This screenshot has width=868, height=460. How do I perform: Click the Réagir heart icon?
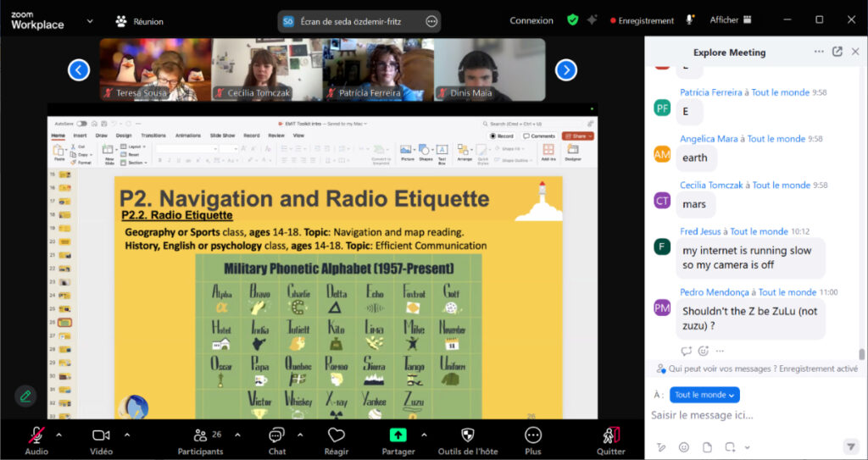(x=336, y=435)
